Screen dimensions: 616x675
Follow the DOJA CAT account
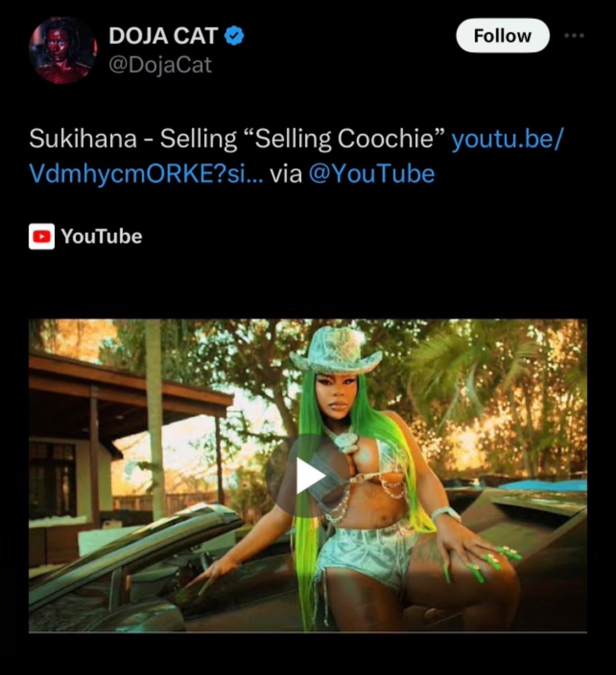pyautogui.click(x=502, y=36)
